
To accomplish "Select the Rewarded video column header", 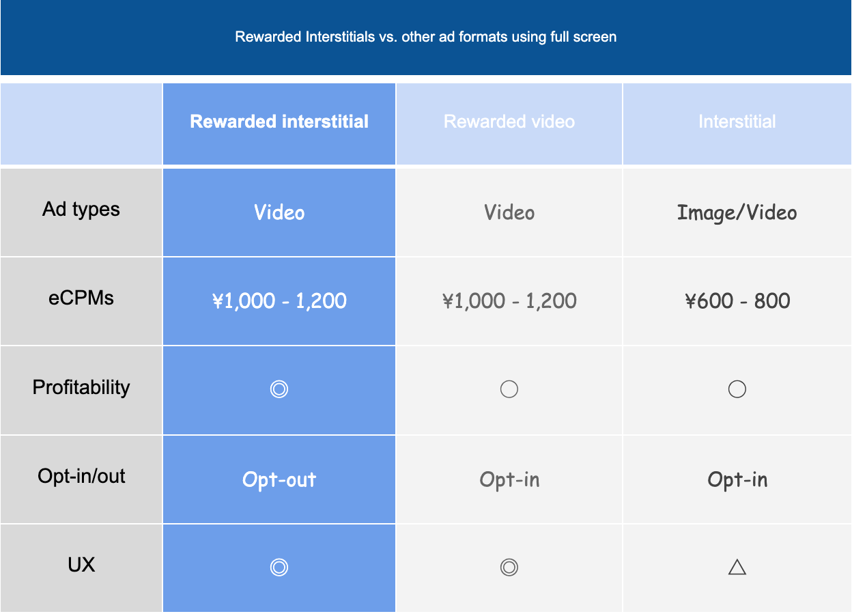I will pyautogui.click(x=509, y=122).
